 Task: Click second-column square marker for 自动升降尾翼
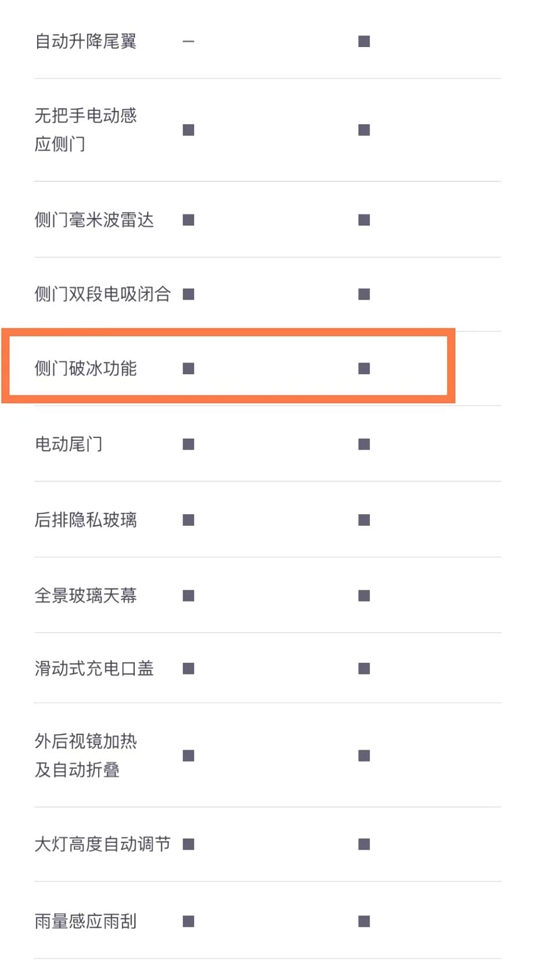[364, 42]
